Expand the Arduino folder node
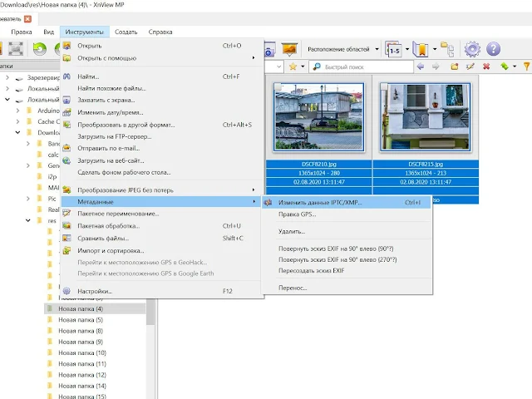Viewport: 532px width, 399px height. coord(18,111)
